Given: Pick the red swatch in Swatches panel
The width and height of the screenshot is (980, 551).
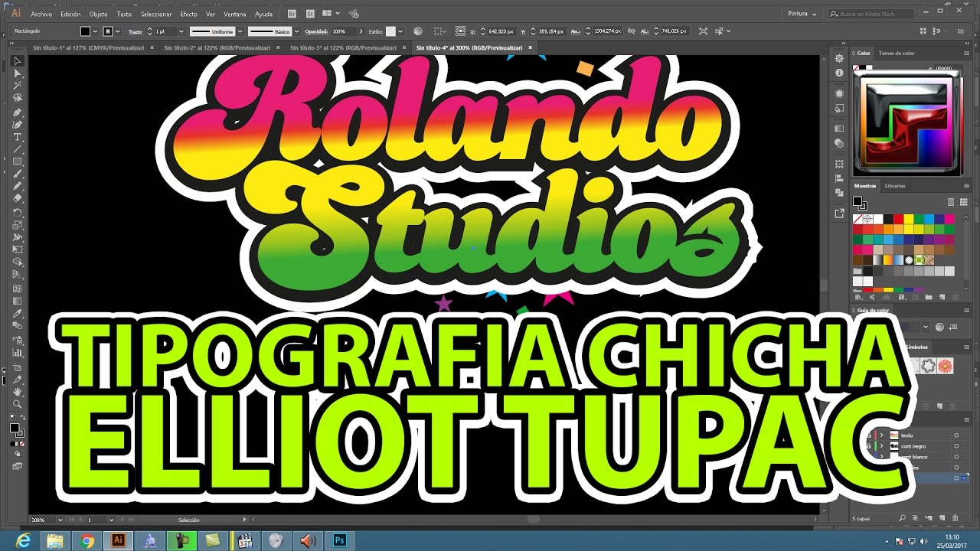Looking at the screenshot, I should (898, 219).
